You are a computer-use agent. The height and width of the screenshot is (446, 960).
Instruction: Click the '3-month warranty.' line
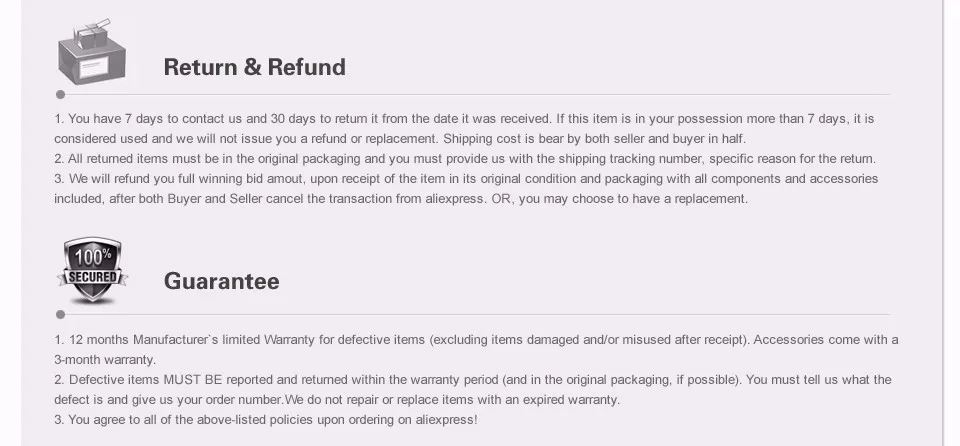(105, 360)
